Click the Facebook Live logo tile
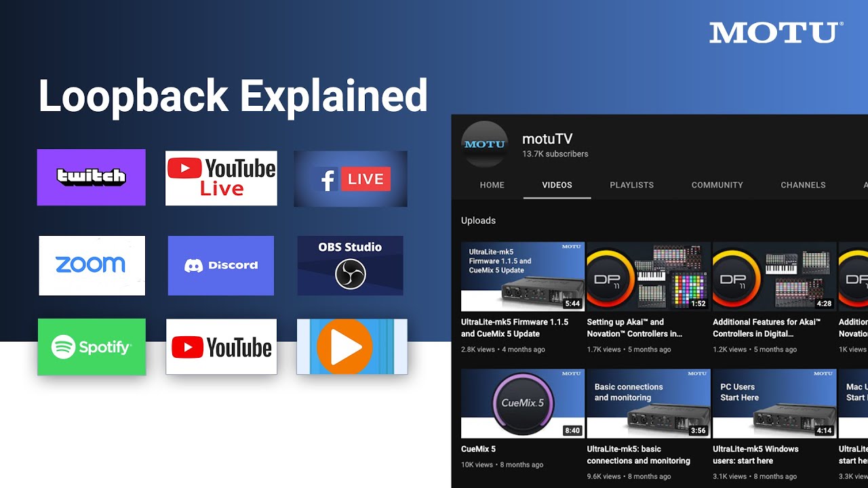The height and width of the screenshot is (488, 868). 351,179
